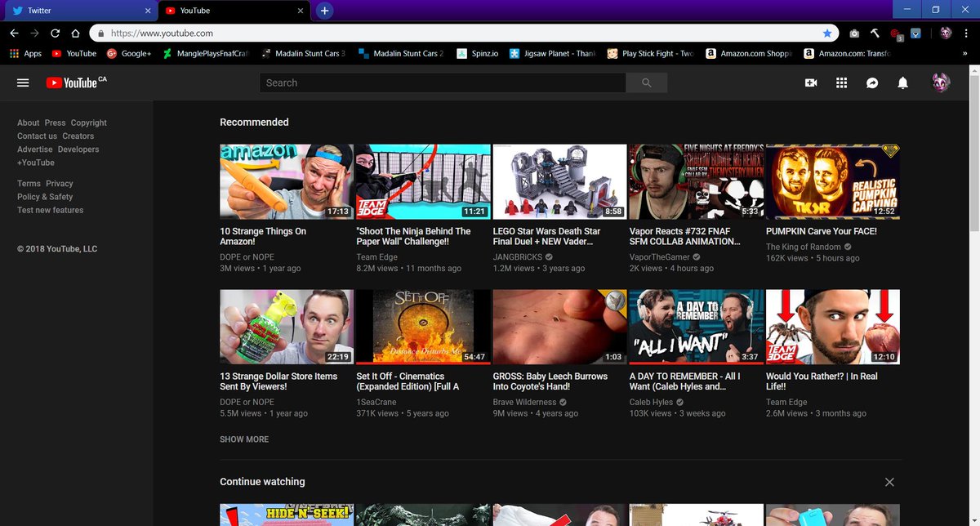This screenshot has width=980, height=526.
Task: Click the search magnifier button
Action: (x=647, y=82)
